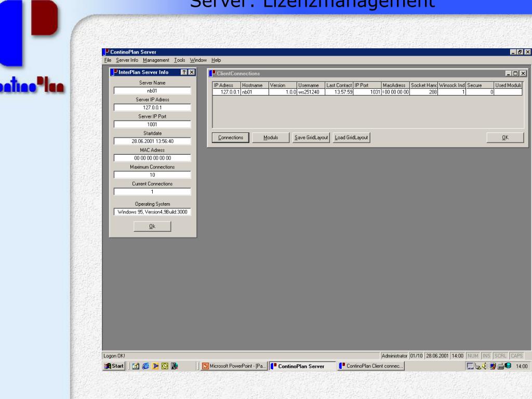The height and width of the screenshot is (399, 532).
Task: Click ClientConnections window title icon
Action: coord(212,73)
